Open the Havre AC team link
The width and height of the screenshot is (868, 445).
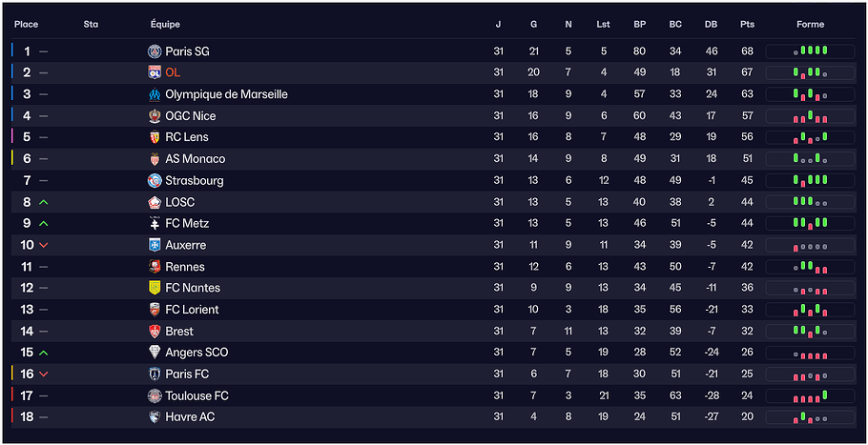(x=190, y=417)
